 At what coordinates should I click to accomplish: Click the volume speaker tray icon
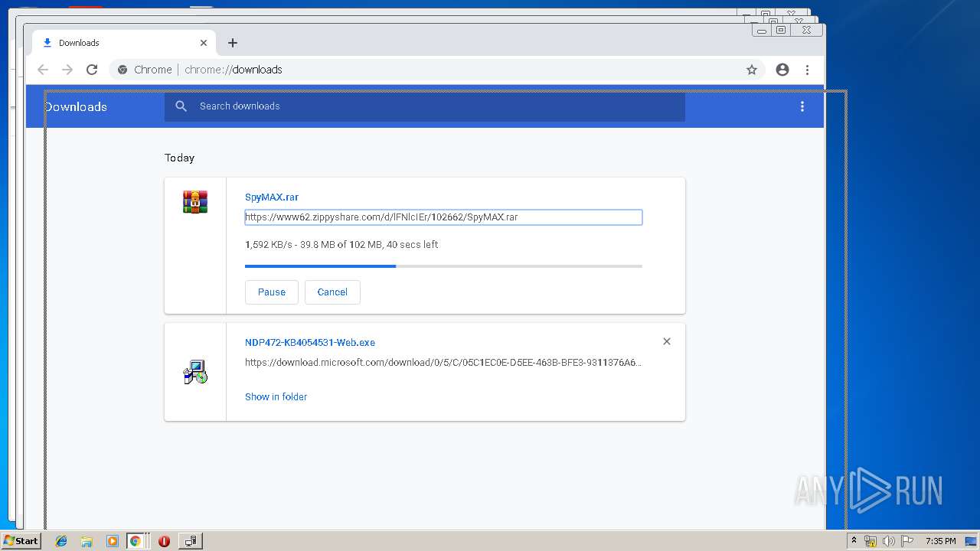889,541
